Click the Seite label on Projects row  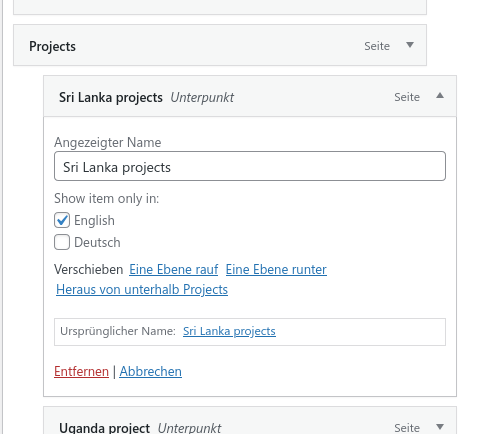[377, 46]
